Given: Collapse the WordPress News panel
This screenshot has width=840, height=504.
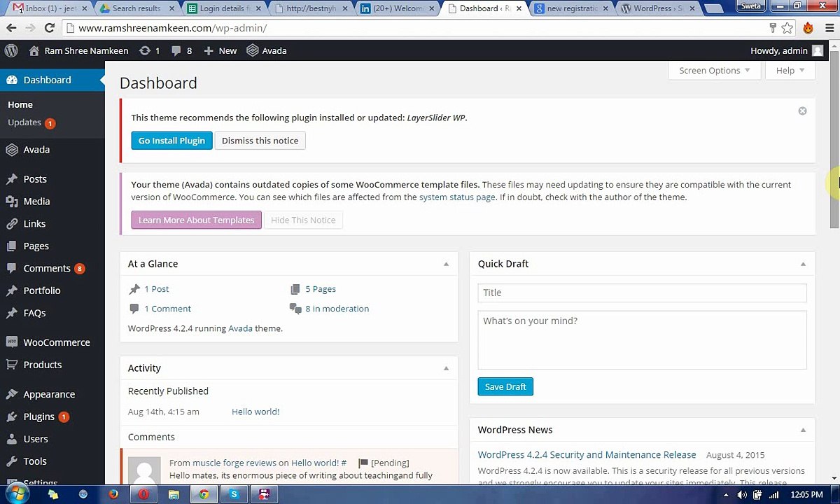Looking at the screenshot, I should (x=803, y=430).
